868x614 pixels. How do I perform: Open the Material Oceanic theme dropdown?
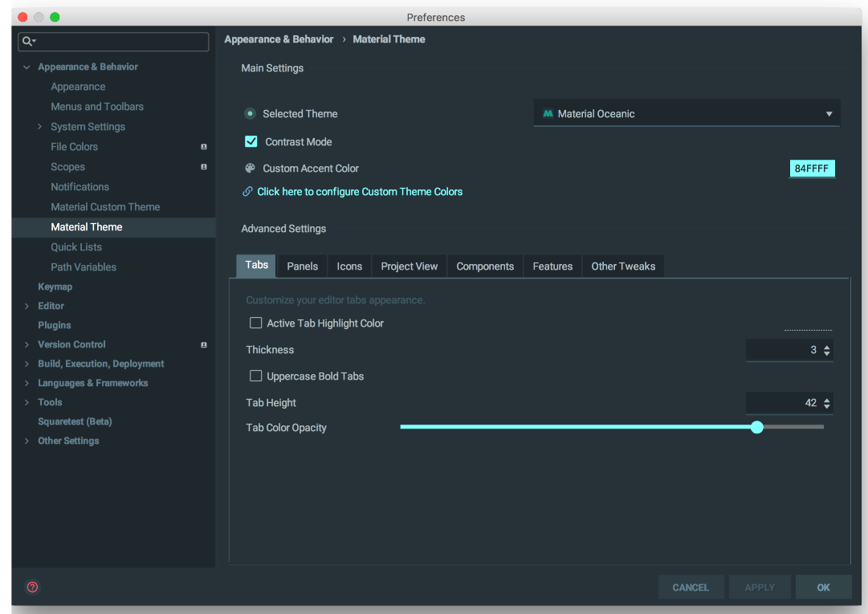(x=687, y=113)
